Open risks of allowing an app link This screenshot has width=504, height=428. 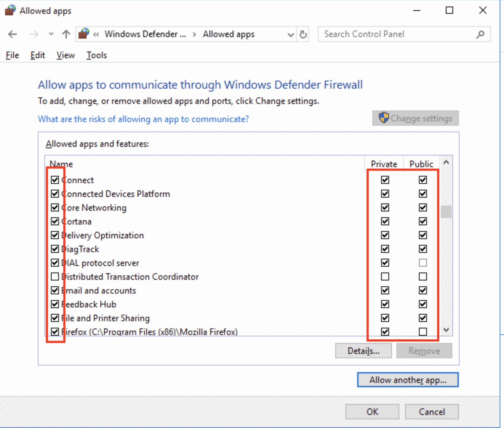(x=143, y=119)
